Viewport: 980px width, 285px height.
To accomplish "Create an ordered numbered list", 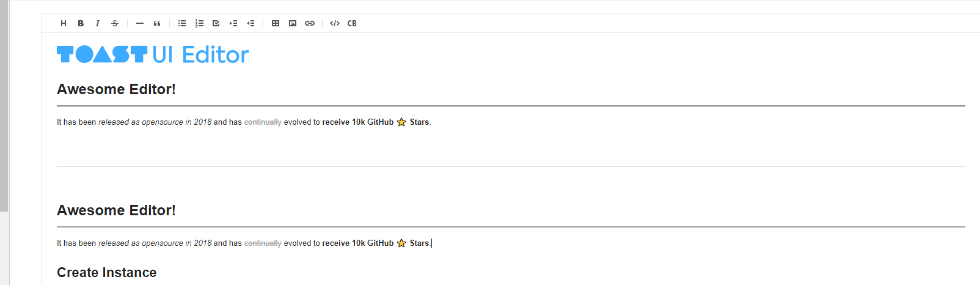I will click(199, 23).
